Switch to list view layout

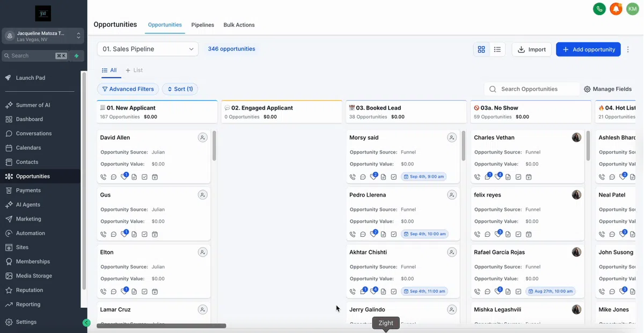pos(497,49)
